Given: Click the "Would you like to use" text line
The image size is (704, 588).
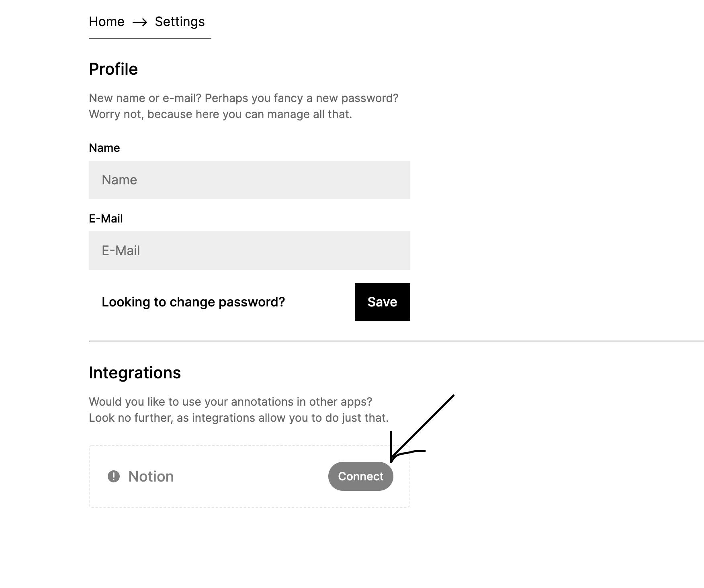Looking at the screenshot, I should [230, 402].
